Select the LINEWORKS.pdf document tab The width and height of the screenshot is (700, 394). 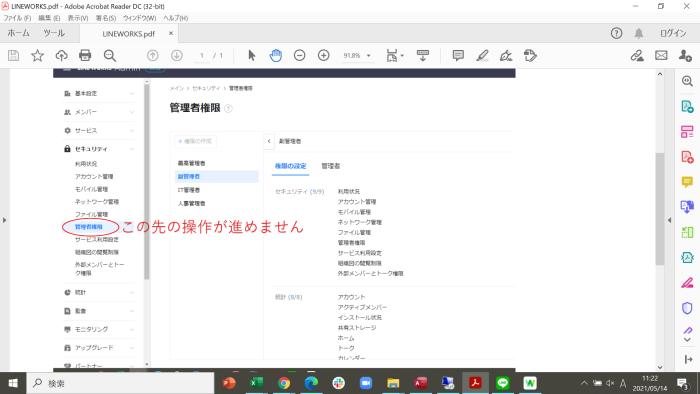click(x=129, y=33)
